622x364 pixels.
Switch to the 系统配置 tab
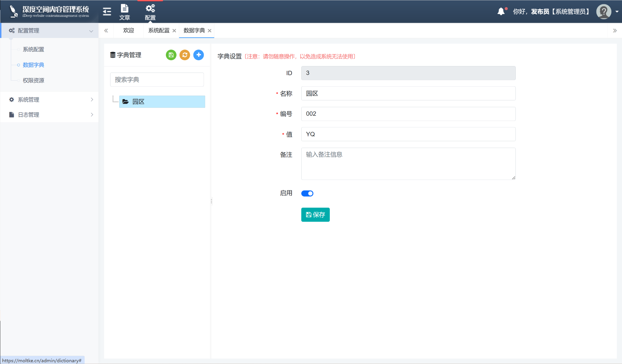[x=159, y=30]
